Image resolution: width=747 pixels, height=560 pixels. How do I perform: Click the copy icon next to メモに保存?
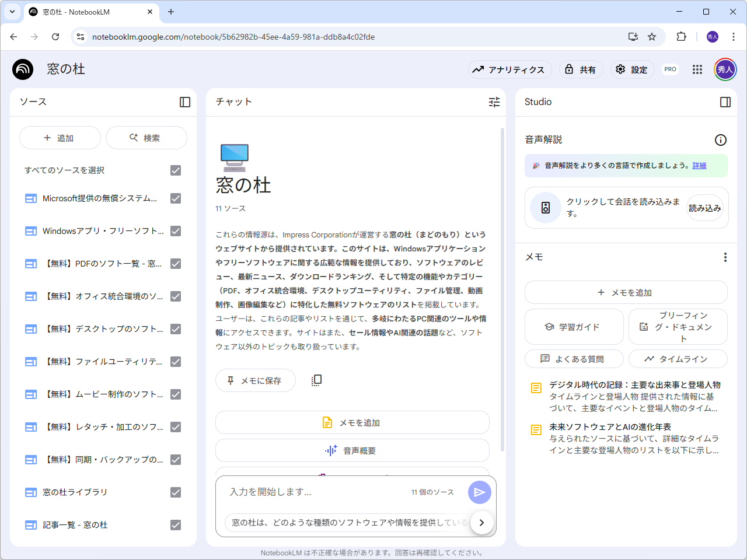pos(316,380)
